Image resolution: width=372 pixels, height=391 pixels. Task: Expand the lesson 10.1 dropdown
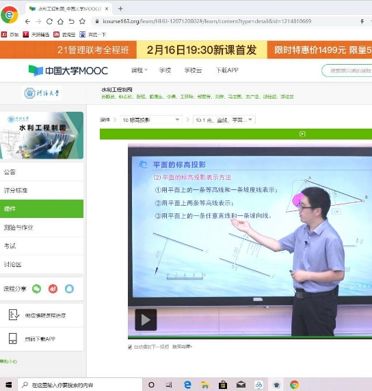tap(224, 120)
